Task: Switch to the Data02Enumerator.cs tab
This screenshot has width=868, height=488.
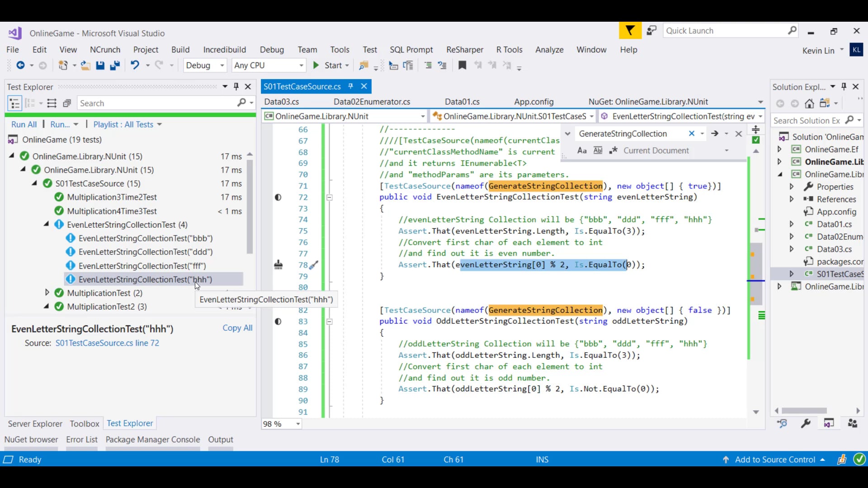Action: pyautogui.click(x=372, y=102)
